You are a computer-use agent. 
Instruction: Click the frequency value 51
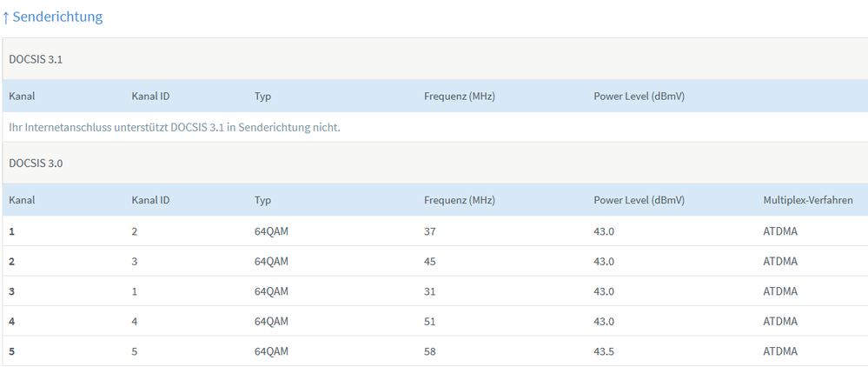coord(430,322)
